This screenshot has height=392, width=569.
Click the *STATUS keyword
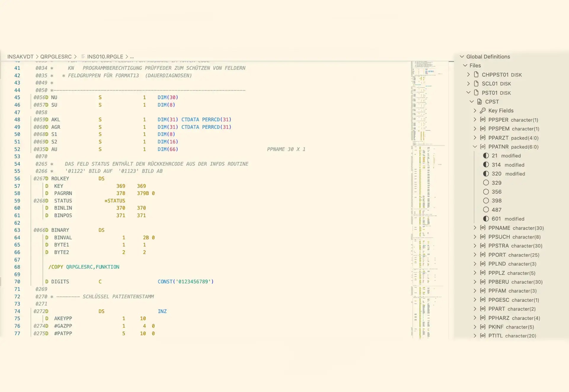tap(115, 201)
